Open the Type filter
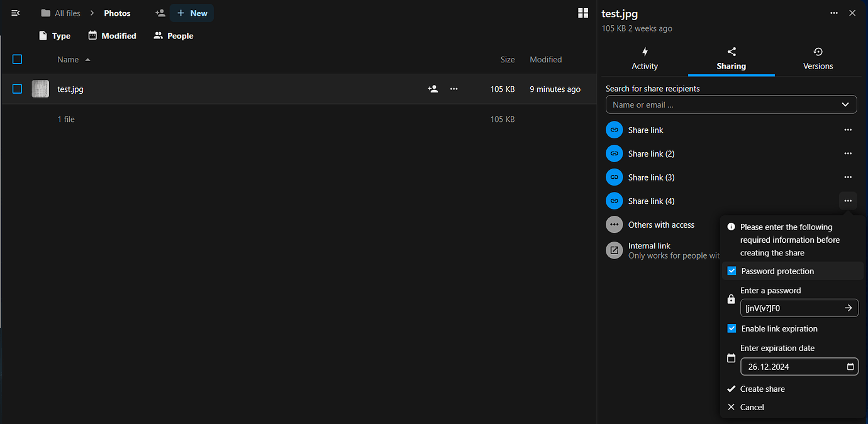868x424 pixels. coord(55,36)
